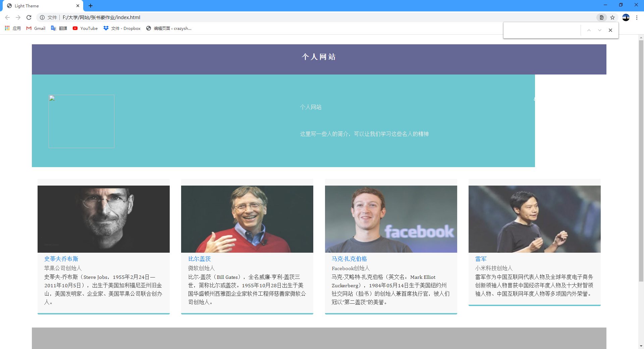Viewport: 644px width, 349px height.
Task: Close the find bar
Action: pyautogui.click(x=610, y=30)
